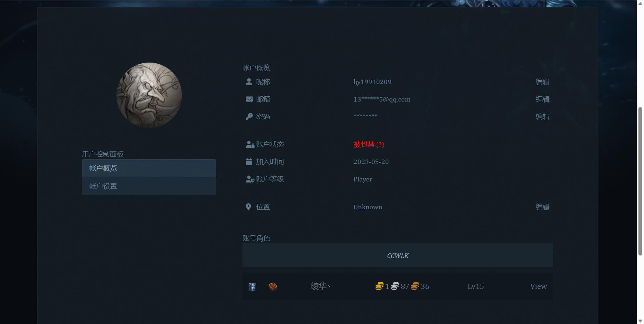Click the profile avatar picture
Viewport: 644px width, 324px height.
coord(149,95)
